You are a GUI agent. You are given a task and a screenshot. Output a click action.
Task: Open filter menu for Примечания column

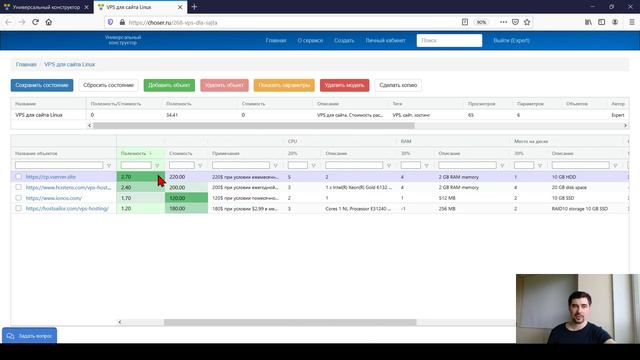pos(276,165)
